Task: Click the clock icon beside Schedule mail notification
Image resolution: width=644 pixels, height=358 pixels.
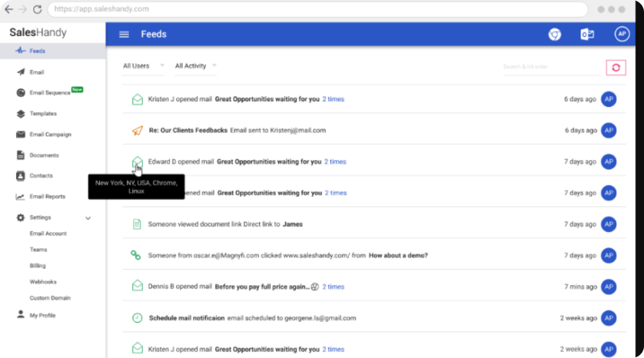Action: pyautogui.click(x=137, y=317)
